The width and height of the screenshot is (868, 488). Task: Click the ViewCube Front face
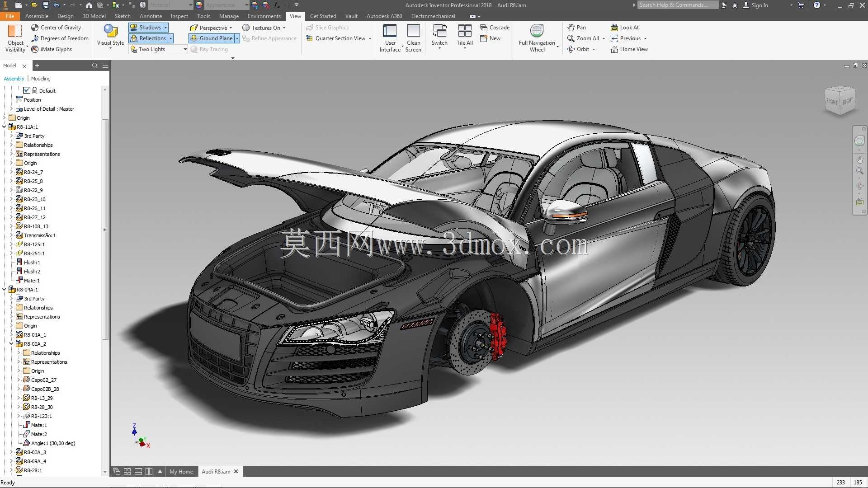832,101
